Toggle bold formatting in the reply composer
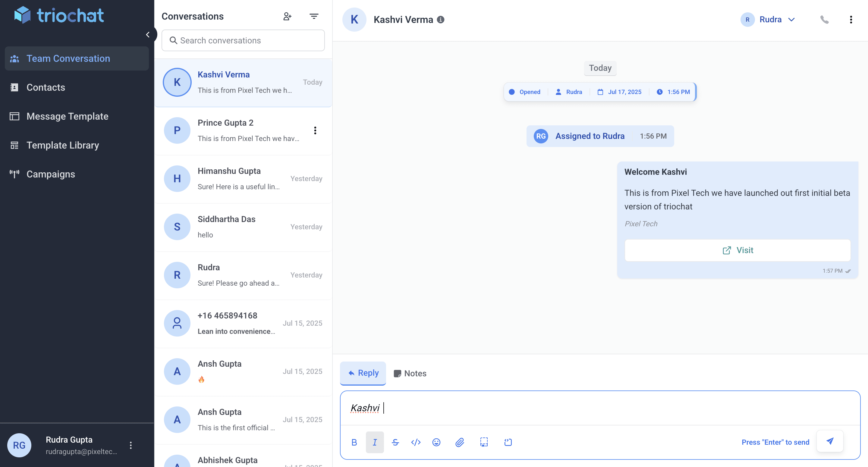 354,442
